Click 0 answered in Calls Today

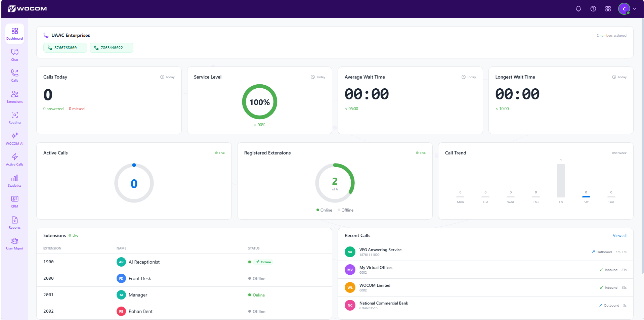[x=53, y=109]
